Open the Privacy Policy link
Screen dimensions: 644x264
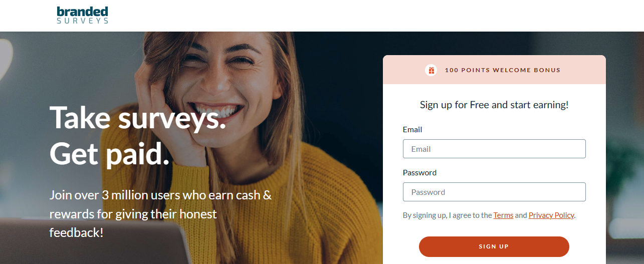(x=551, y=215)
